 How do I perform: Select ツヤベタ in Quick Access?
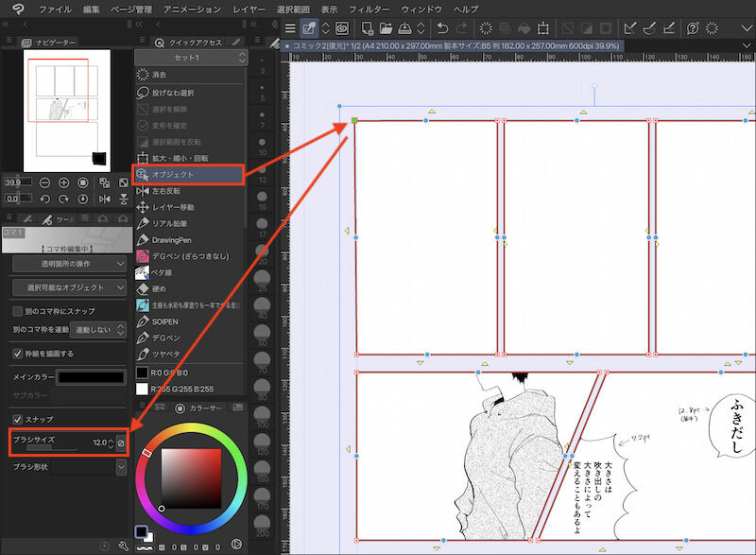point(190,354)
